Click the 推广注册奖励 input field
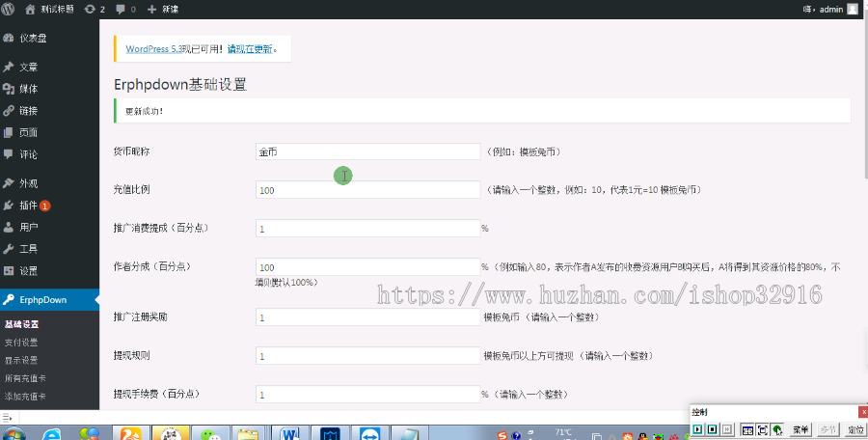 pyautogui.click(x=367, y=317)
